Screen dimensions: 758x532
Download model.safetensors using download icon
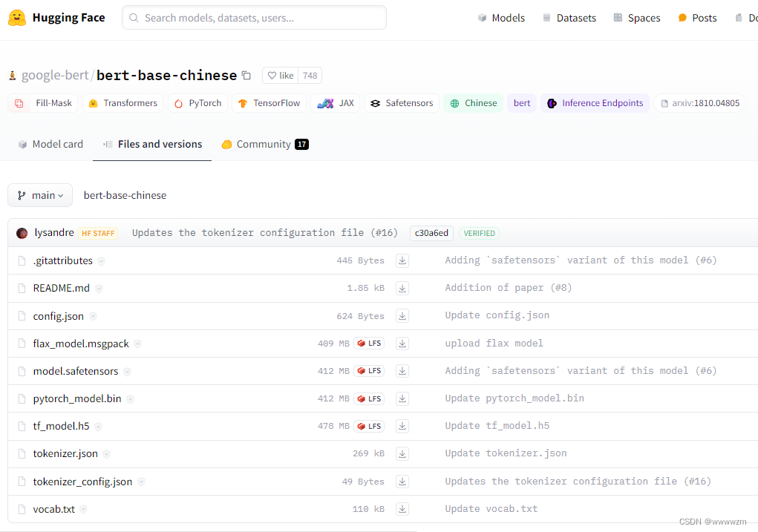click(402, 371)
